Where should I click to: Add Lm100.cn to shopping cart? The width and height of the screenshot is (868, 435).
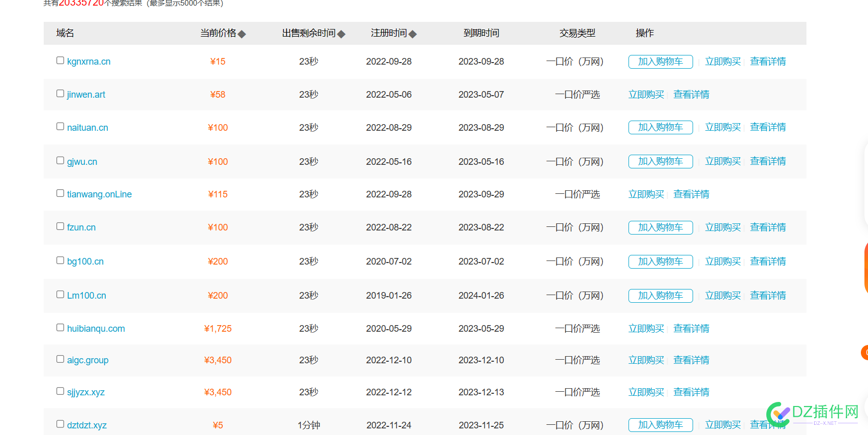pos(661,296)
